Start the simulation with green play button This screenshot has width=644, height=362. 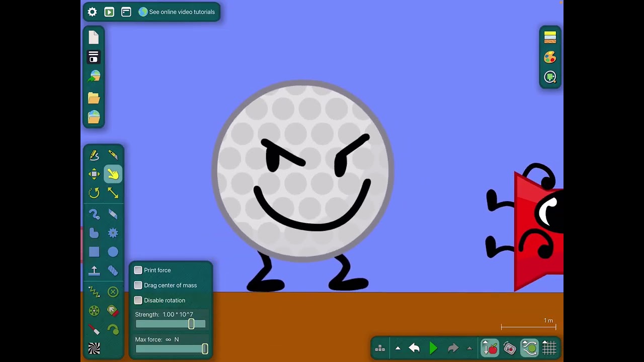point(433,348)
